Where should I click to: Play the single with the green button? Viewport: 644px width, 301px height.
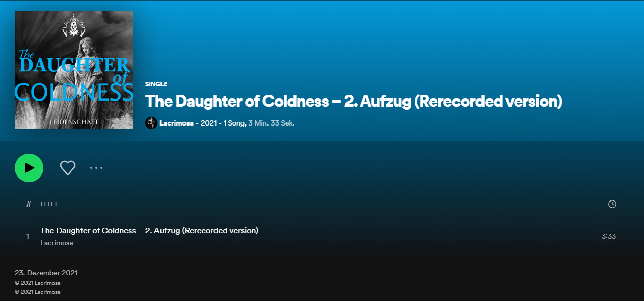[29, 168]
